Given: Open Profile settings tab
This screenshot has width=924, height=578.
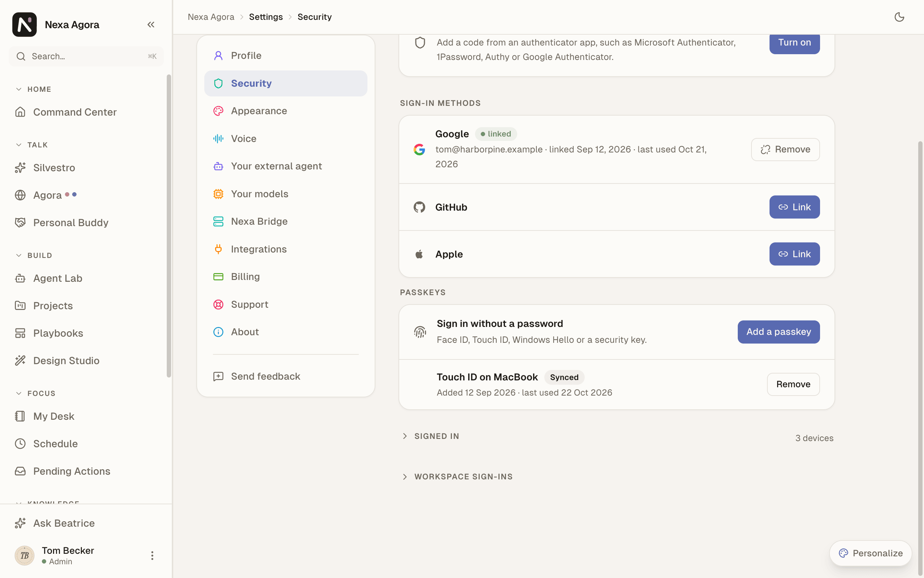Looking at the screenshot, I should coord(286,55).
